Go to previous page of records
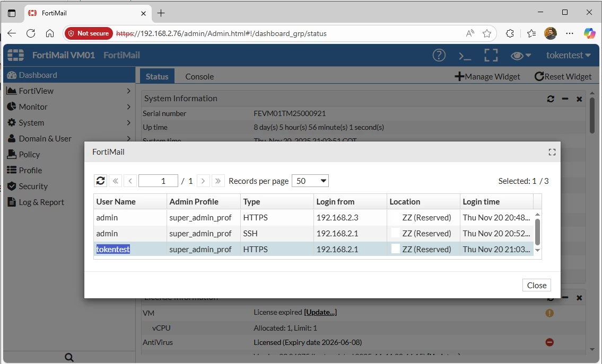 pos(130,181)
